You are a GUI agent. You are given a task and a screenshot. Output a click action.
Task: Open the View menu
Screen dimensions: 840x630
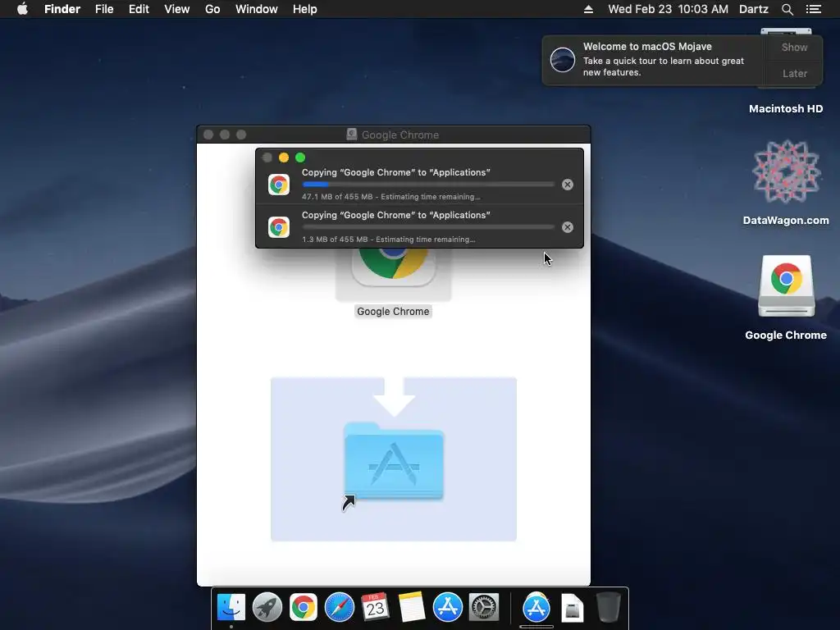(x=177, y=9)
